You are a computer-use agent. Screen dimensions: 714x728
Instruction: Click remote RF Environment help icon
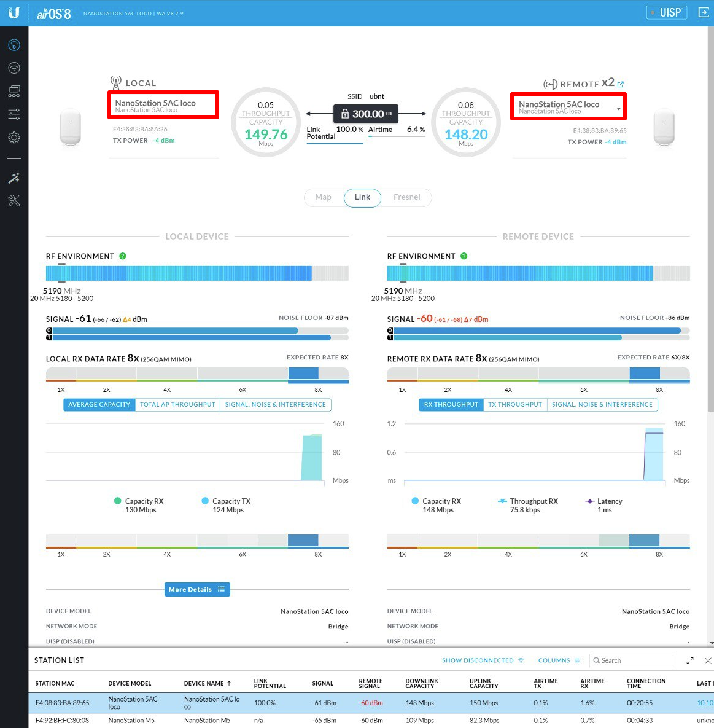[464, 256]
